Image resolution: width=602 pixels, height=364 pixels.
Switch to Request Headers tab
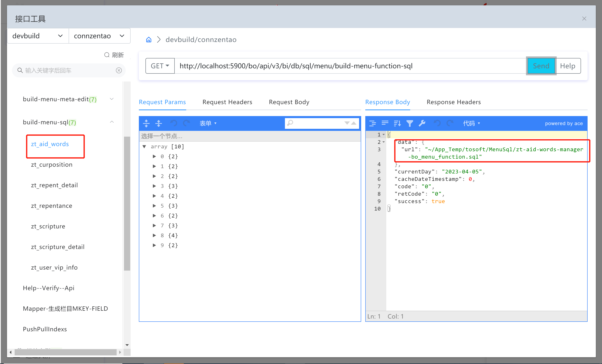pos(227,102)
